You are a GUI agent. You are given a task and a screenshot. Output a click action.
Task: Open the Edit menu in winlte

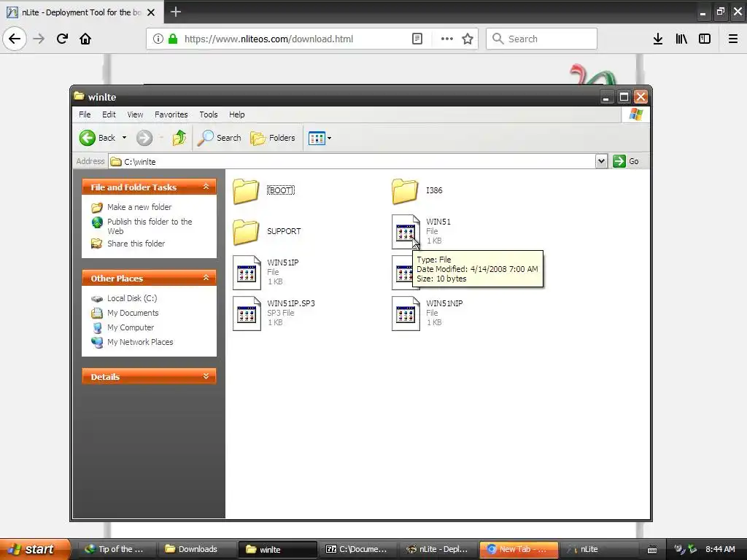(x=109, y=114)
